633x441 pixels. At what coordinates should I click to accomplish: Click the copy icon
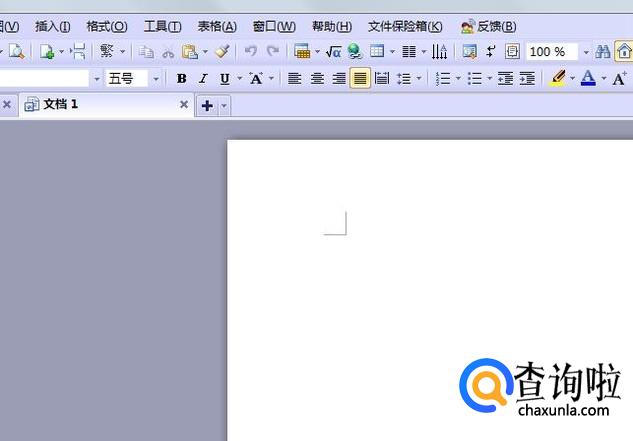[146, 52]
